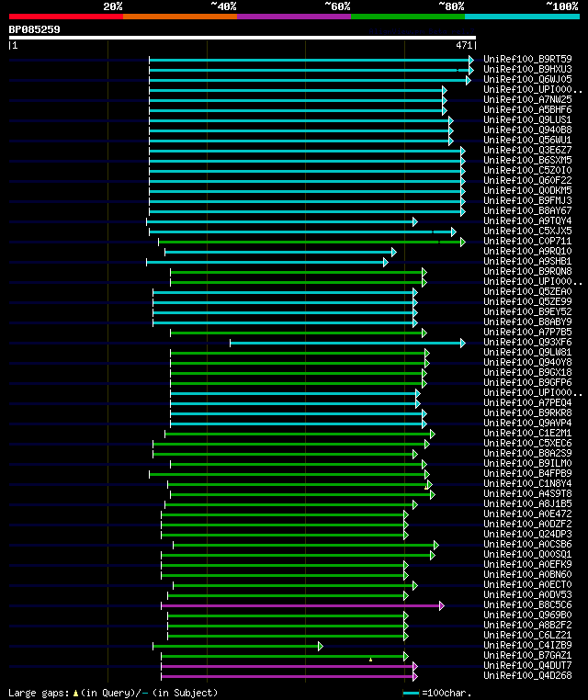Open the UniRef100_B6SXM5 hit
Screen dimensions: 588x700
pos(527,160)
